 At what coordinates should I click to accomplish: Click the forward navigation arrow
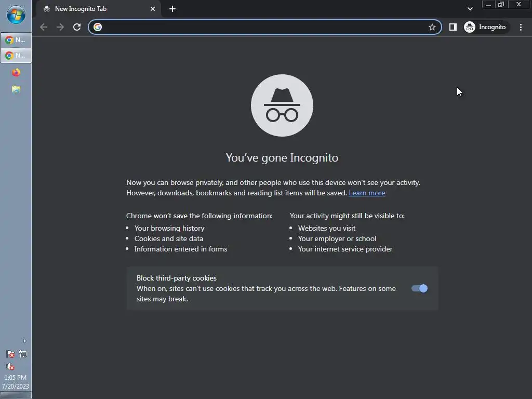[60, 27]
